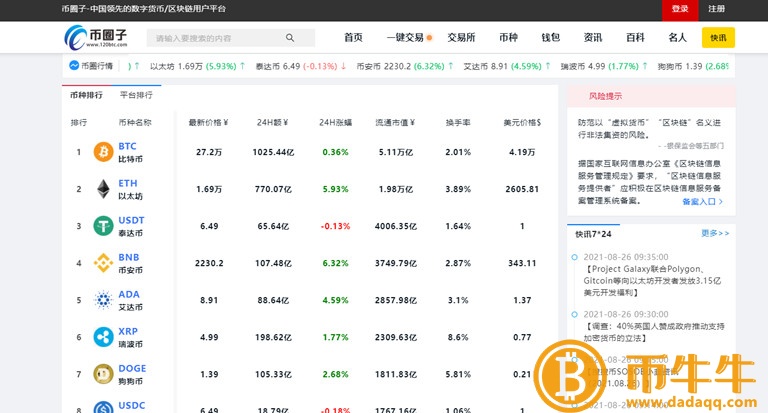Open the 名人 celebrities menu
This screenshot has height=413, width=768.
point(677,38)
